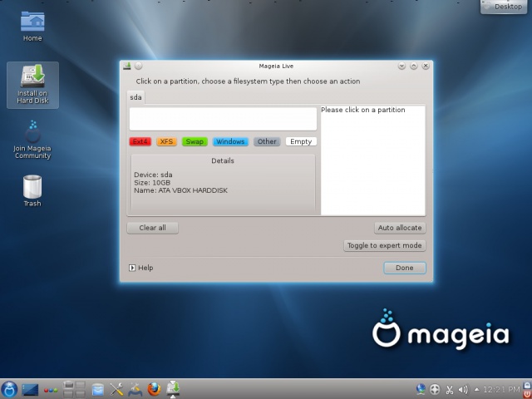Image resolution: width=532 pixels, height=399 pixels.
Task: Click the Auto allocate button
Action: (400, 228)
